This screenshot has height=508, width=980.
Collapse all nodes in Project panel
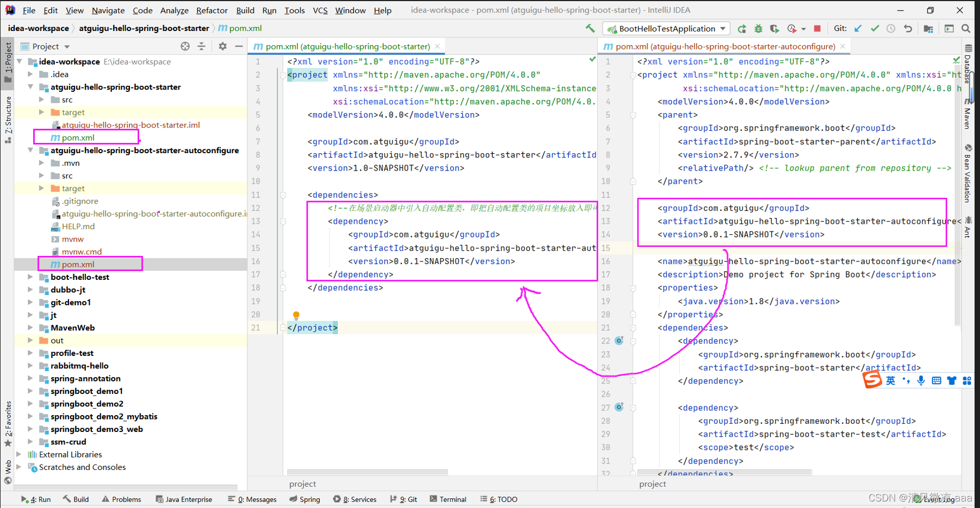coord(202,46)
